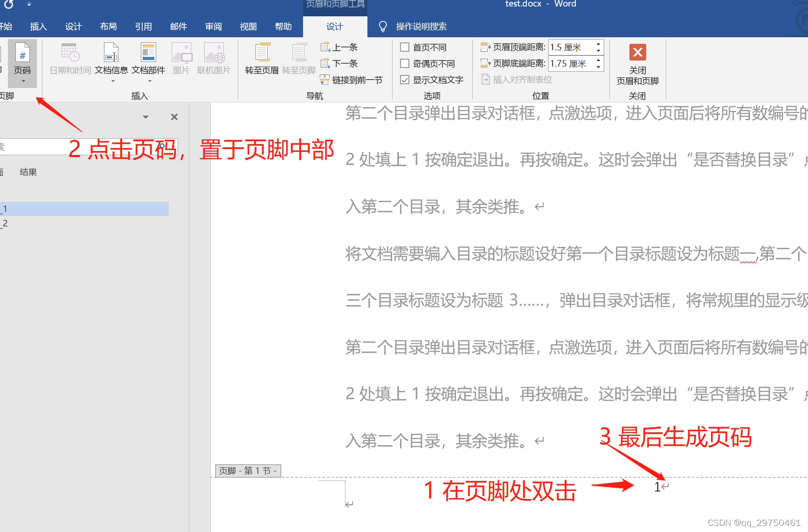Click 操作说明搜索 search box

coord(421,27)
